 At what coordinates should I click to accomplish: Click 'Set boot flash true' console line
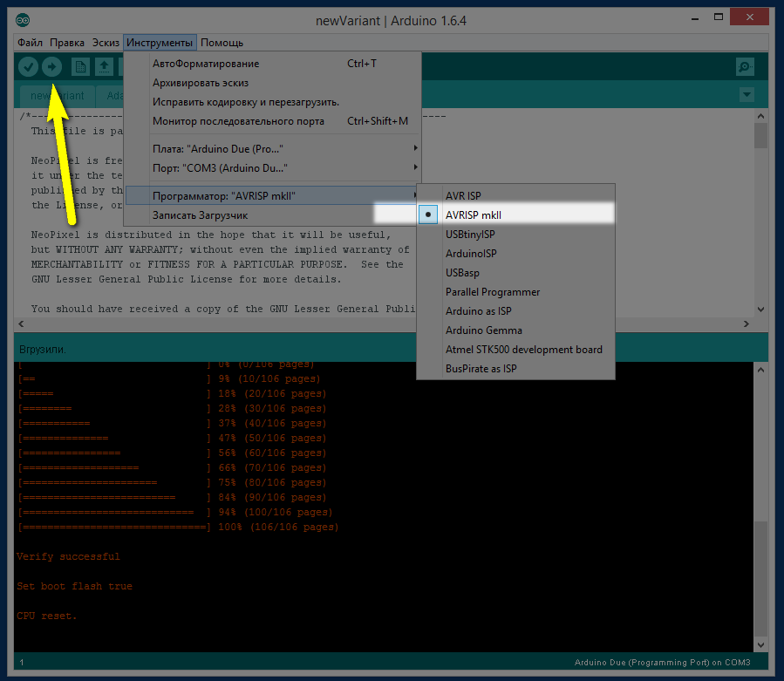[x=74, y=586]
